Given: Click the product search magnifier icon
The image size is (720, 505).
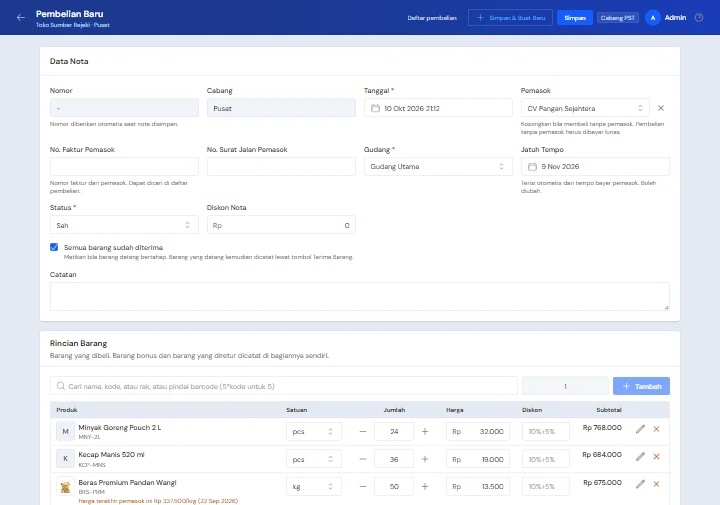Looking at the screenshot, I should (x=61, y=386).
